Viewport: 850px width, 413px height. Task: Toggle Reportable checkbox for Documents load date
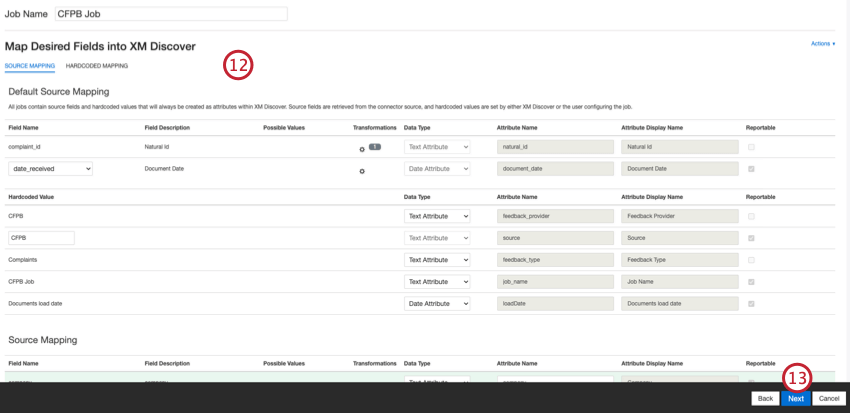(751, 304)
